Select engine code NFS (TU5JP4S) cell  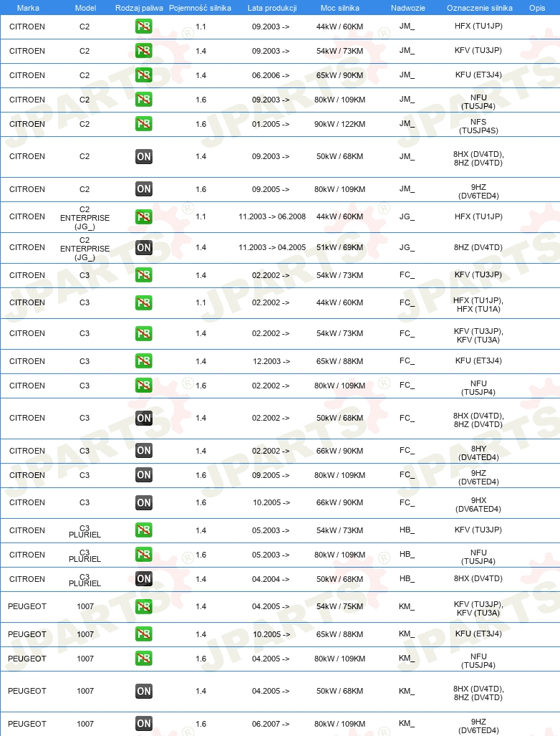coord(478,126)
